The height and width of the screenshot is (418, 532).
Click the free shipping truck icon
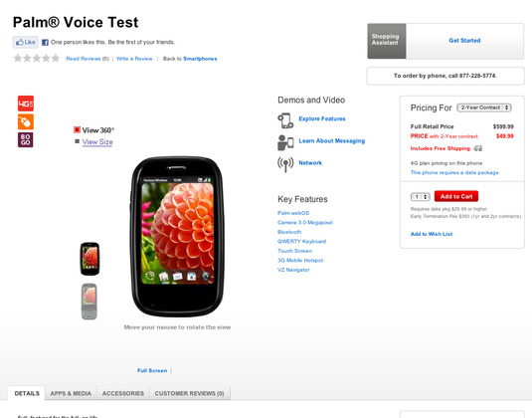click(477, 148)
